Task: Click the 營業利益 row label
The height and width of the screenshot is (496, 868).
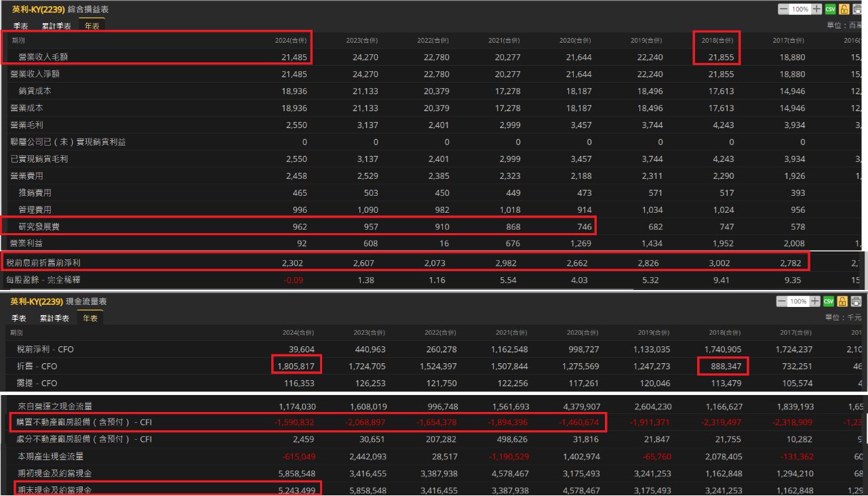Action: [27, 243]
